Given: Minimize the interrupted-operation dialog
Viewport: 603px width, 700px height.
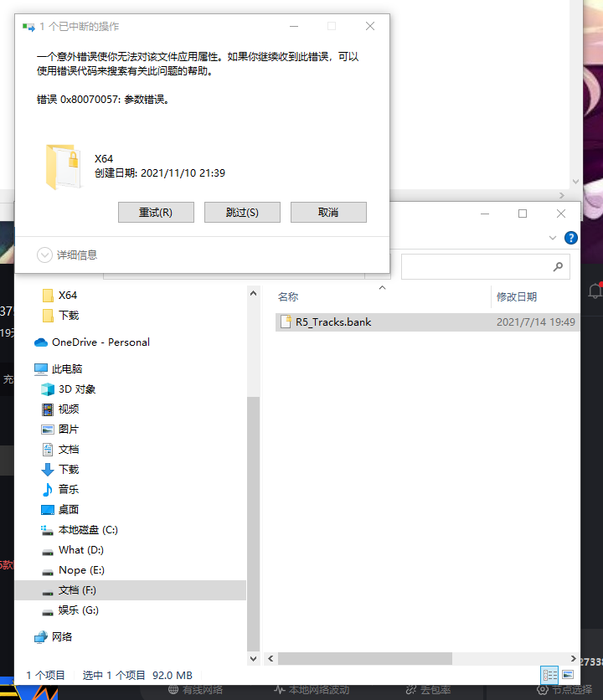Looking at the screenshot, I should (294, 26).
